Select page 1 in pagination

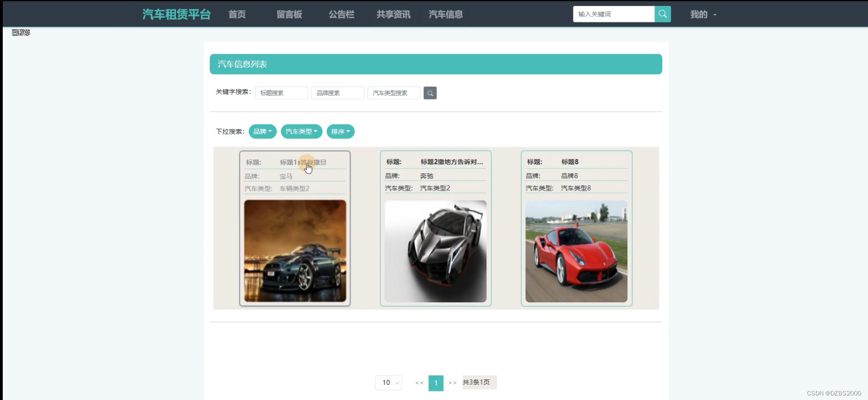click(x=436, y=383)
